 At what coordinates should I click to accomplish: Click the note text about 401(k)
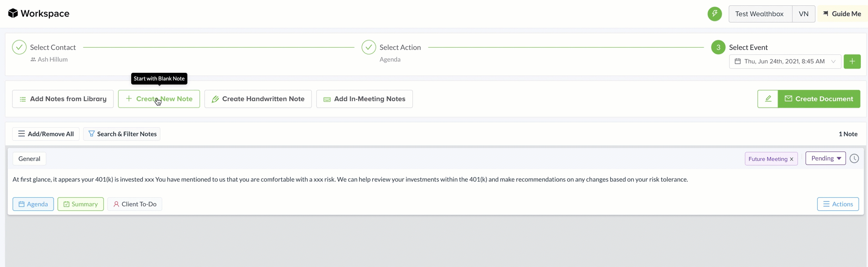tap(350, 179)
